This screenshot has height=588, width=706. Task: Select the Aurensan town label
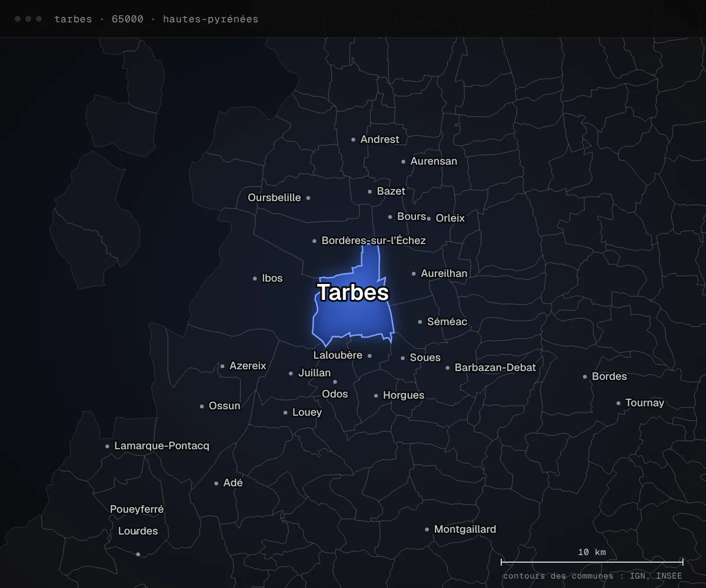coord(434,161)
